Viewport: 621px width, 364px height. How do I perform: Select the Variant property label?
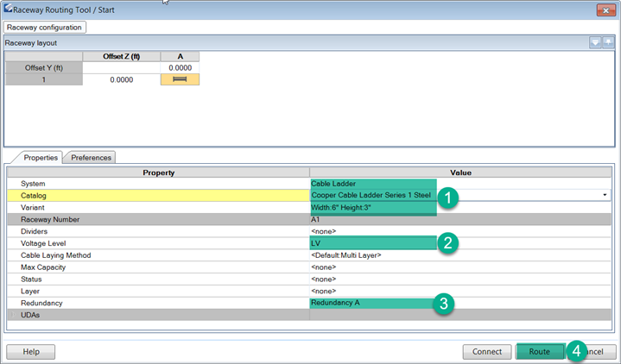point(33,207)
